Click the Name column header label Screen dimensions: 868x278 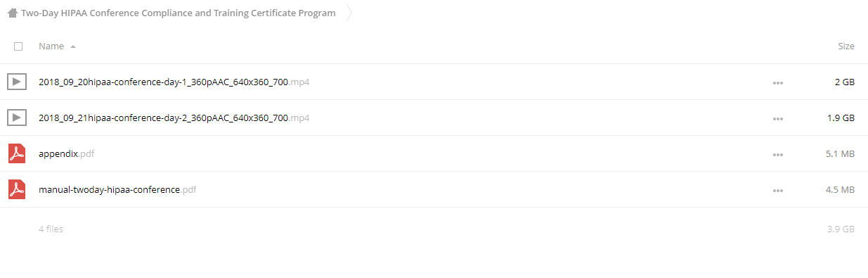[51, 46]
